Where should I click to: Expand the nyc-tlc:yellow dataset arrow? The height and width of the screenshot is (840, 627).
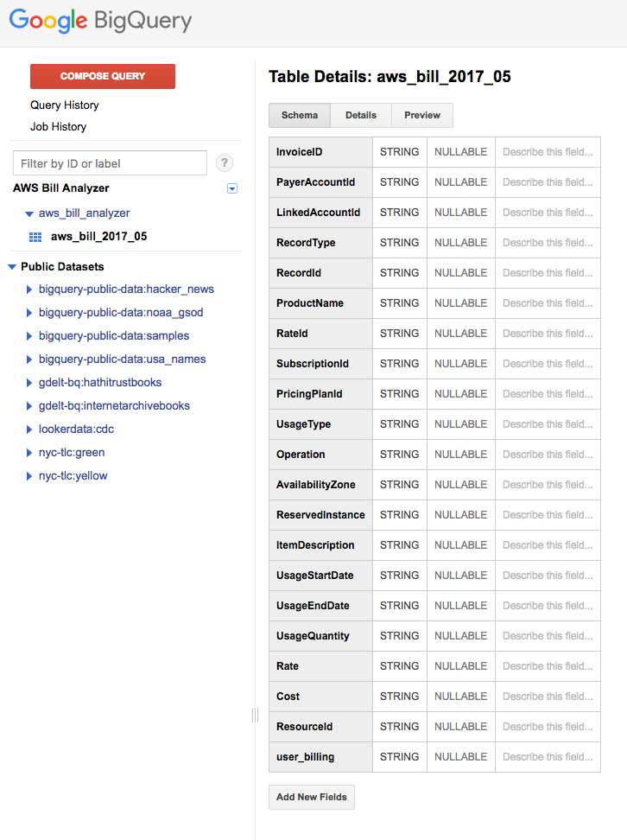[29, 476]
